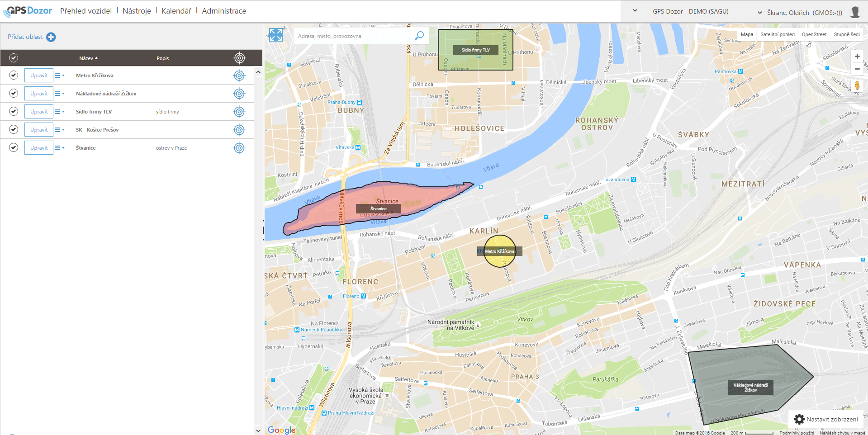Click target icon for Štvanice row
The image size is (868, 435).
pyautogui.click(x=239, y=148)
